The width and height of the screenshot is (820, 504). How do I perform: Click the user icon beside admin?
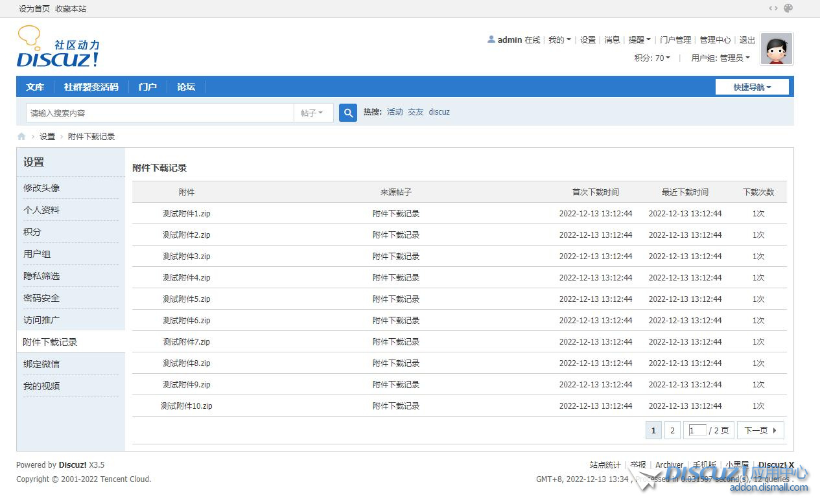point(491,40)
